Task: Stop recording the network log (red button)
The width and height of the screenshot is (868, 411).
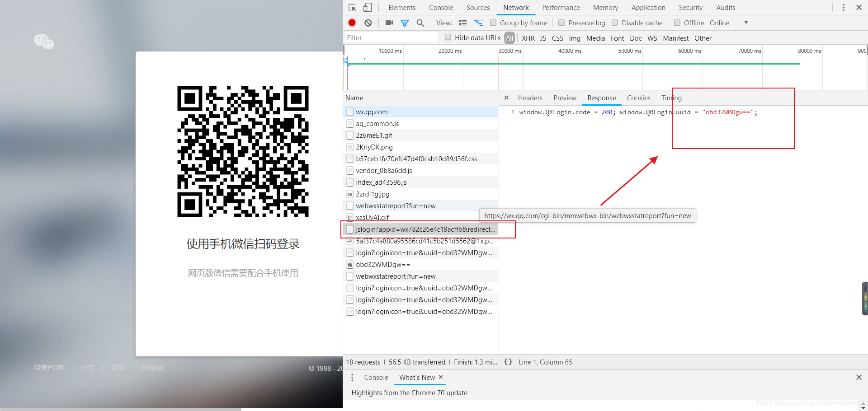Action: (352, 23)
